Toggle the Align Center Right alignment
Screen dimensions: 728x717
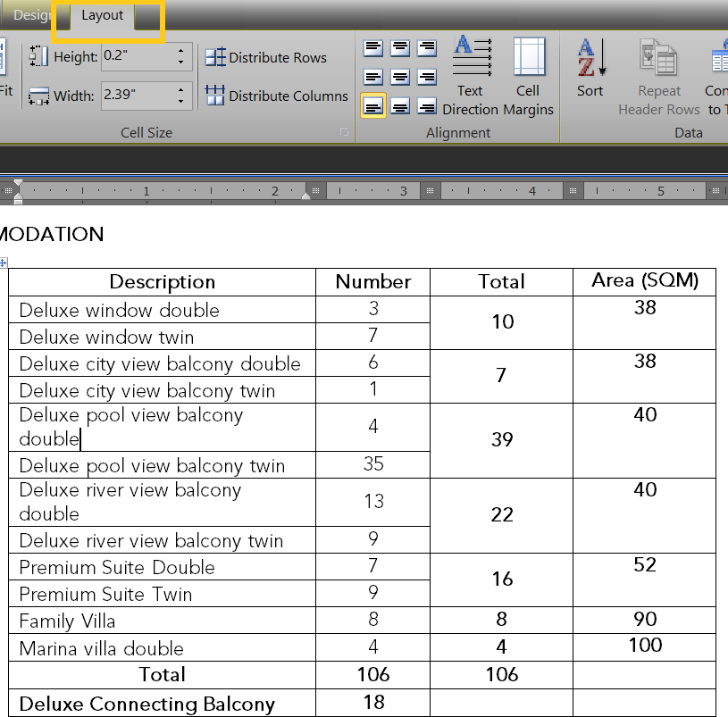427,77
